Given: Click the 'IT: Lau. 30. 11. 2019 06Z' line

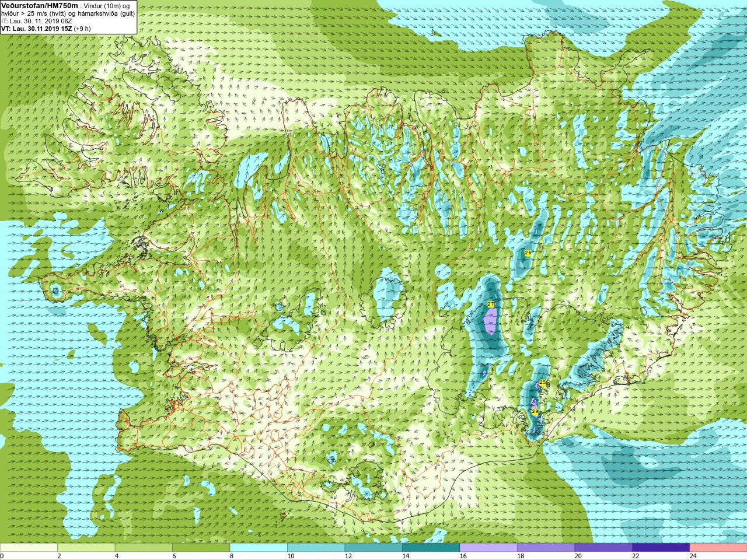Looking at the screenshot, I should [37, 21].
